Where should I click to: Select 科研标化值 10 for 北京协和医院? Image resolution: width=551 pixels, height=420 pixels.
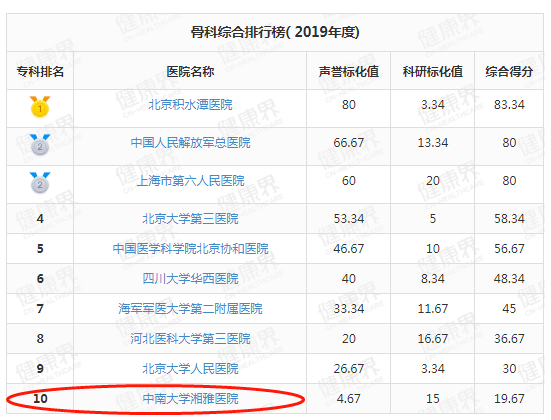[x=433, y=248]
